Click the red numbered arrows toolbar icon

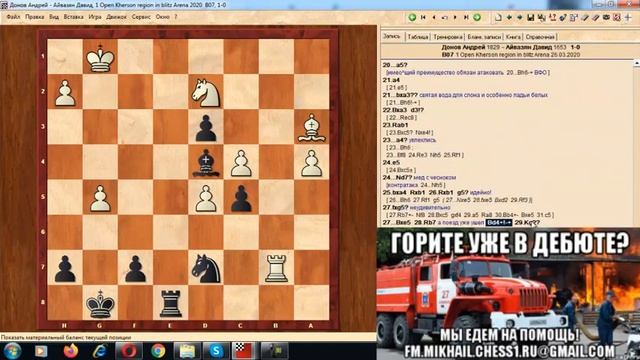point(552,18)
